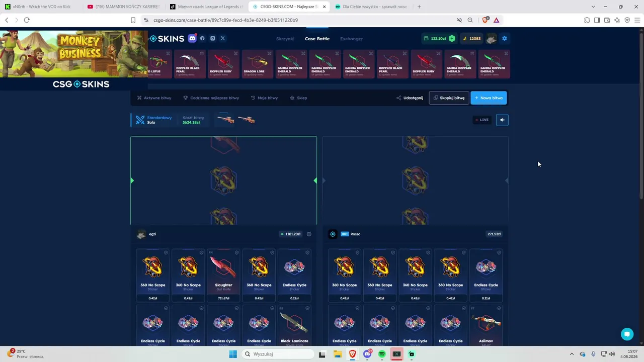Open the Brave Rewards triangle icon
Screen dimensions: 644x362
pyautogui.click(x=496, y=20)
